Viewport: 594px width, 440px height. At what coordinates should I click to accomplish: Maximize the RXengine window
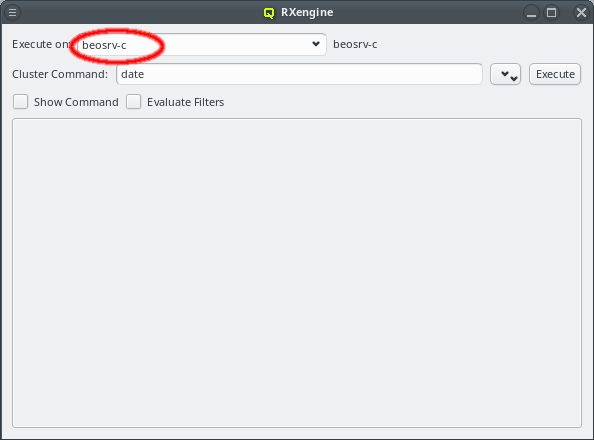click(552, 13)
